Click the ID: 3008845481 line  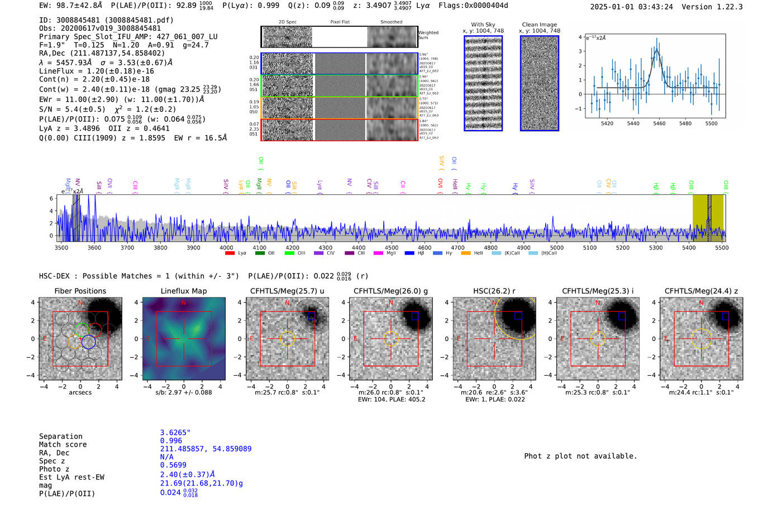click(106, 20)
